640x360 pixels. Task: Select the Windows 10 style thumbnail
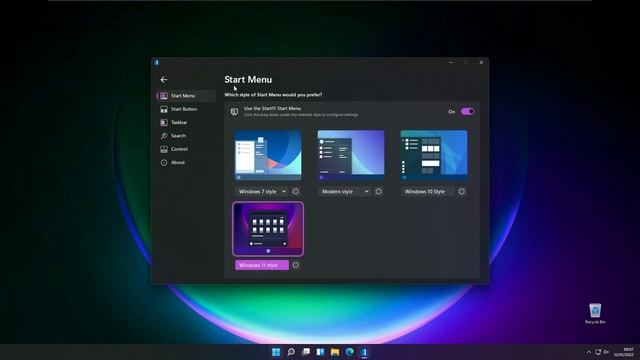(434, 155)
